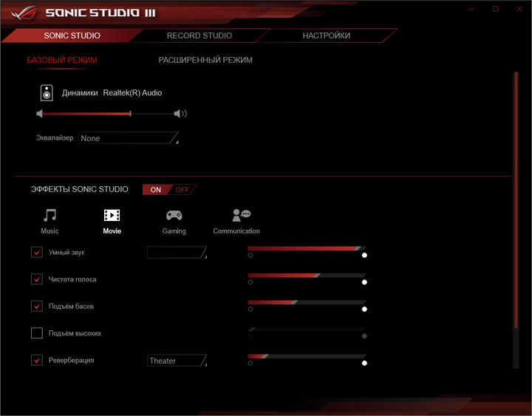This screenshot has width=532, height=416.
Task: Select the Communication preset icon
Action: pos(241,215)
